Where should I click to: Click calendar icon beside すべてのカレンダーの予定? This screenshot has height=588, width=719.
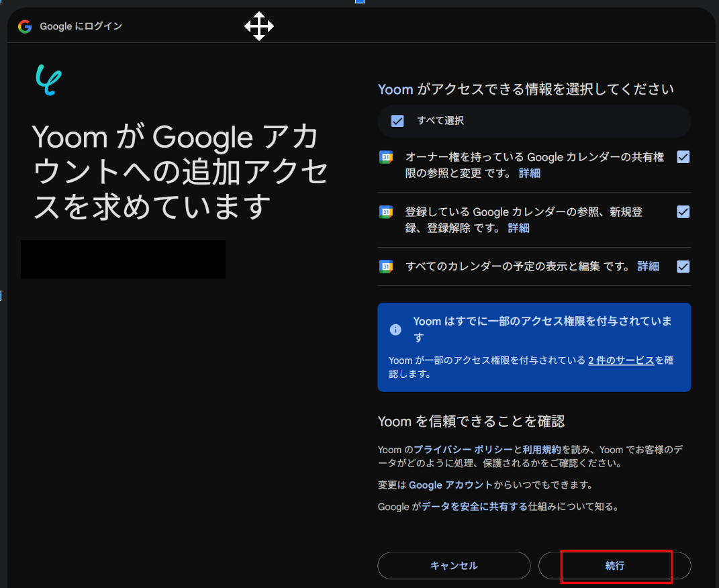pos(386,266)
